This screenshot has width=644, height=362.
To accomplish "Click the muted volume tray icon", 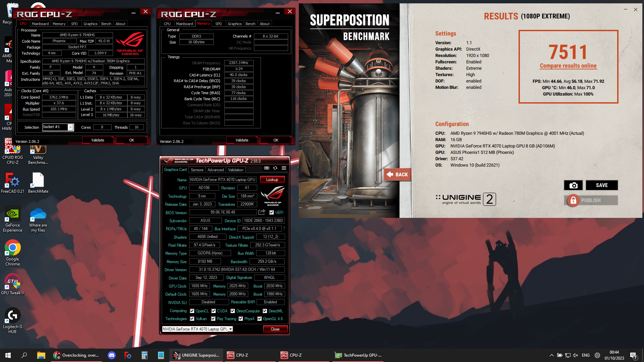I will (x=576, y=355).
